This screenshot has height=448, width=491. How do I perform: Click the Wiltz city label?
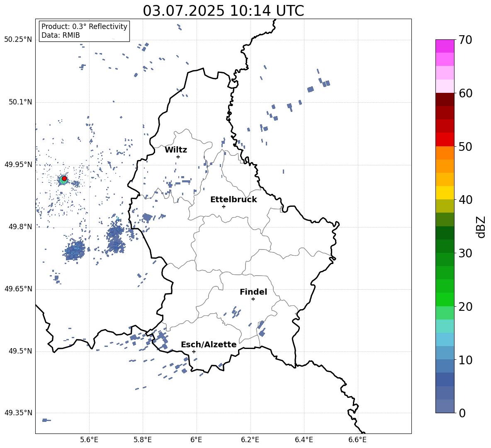pyautogui.click(x=176, y=150)
